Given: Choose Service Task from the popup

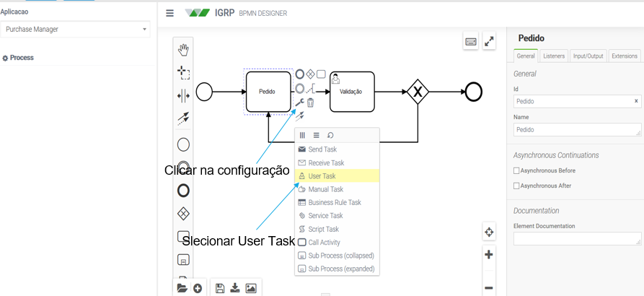Looking at the screenshot, I should coord(337,215).
